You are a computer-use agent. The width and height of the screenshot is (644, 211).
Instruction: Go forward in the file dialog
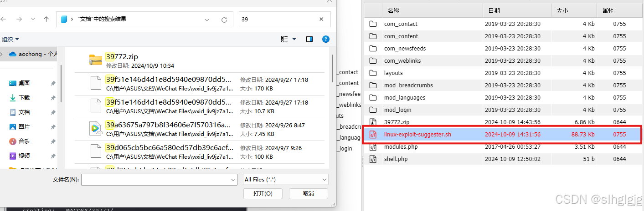pos(19,20)
